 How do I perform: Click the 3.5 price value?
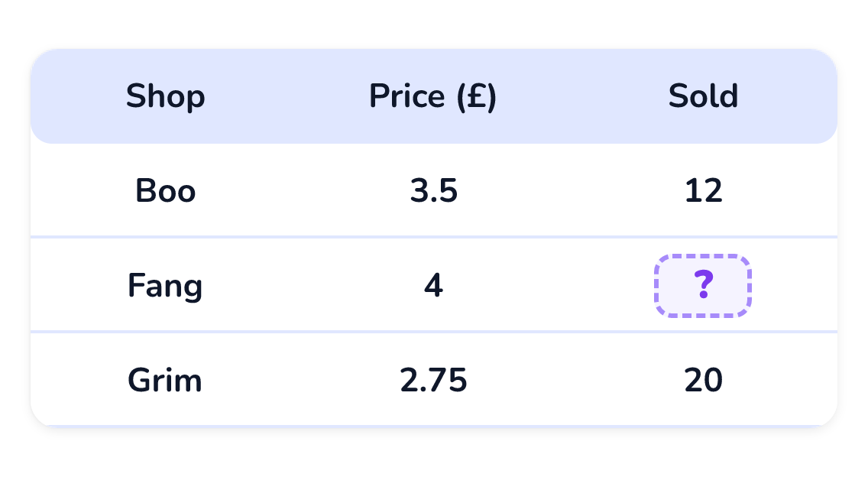[x=433, y=190]
